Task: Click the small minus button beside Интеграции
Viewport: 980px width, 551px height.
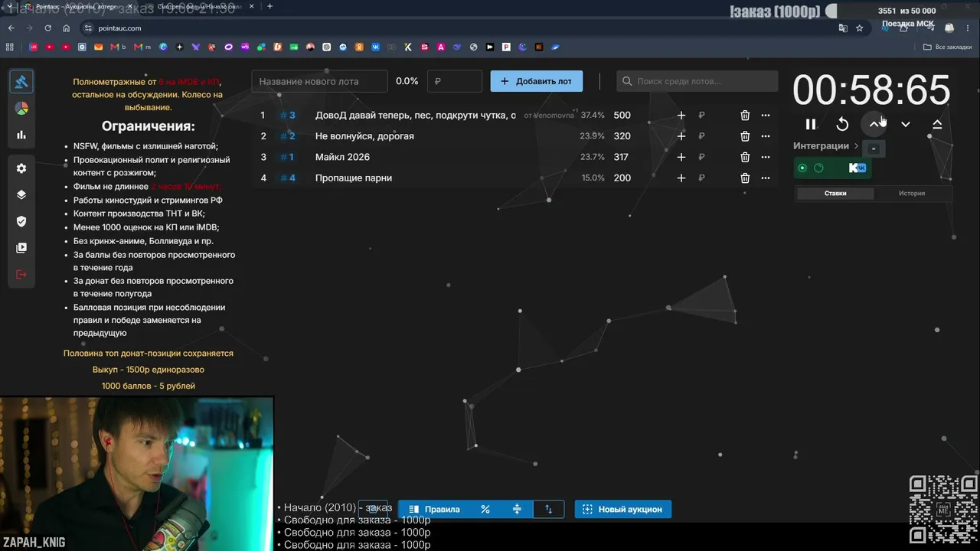Action: click(874, 149)
